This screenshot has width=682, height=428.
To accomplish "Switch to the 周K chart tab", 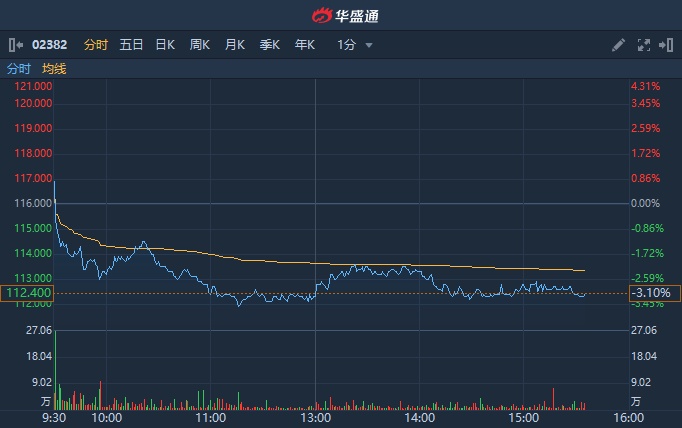I will click(x=200, y=45).
